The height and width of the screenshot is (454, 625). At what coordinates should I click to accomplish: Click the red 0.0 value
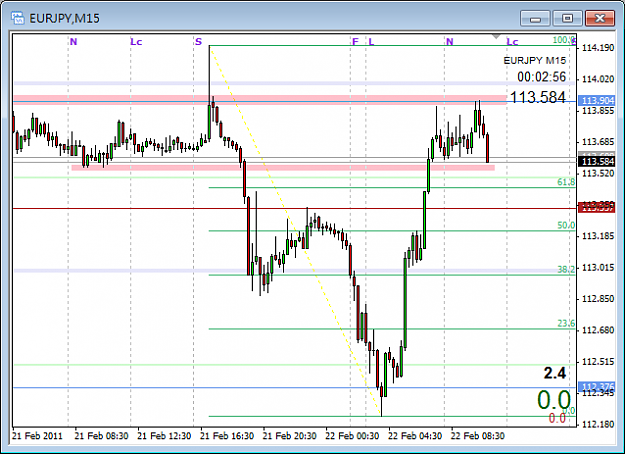point(557,418)
